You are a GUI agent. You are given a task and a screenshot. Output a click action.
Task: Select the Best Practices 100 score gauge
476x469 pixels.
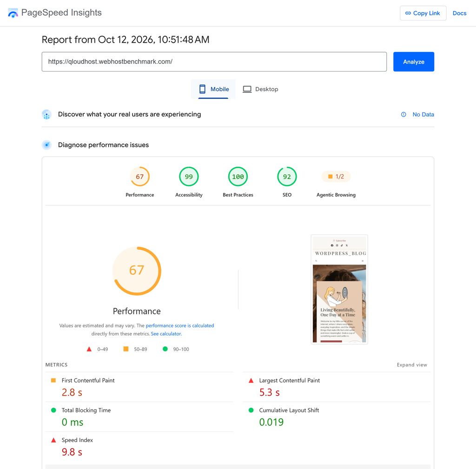[238, 176]
